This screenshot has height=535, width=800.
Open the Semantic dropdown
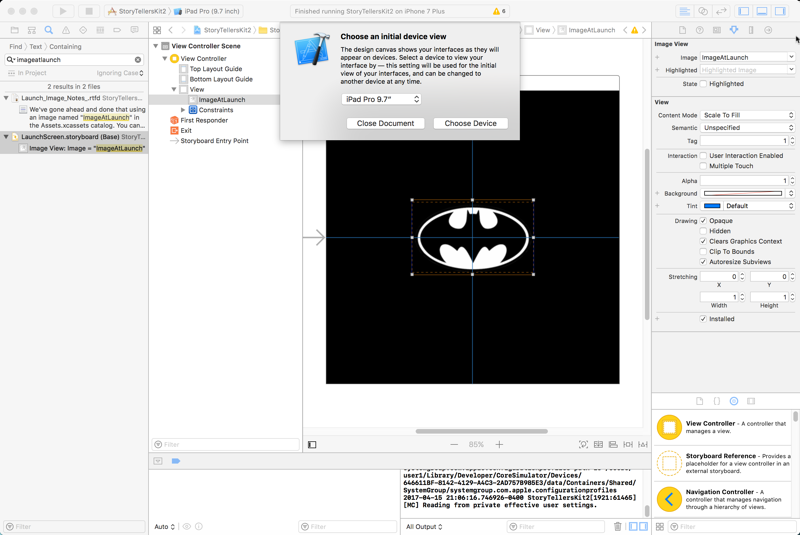coord(747,128)
